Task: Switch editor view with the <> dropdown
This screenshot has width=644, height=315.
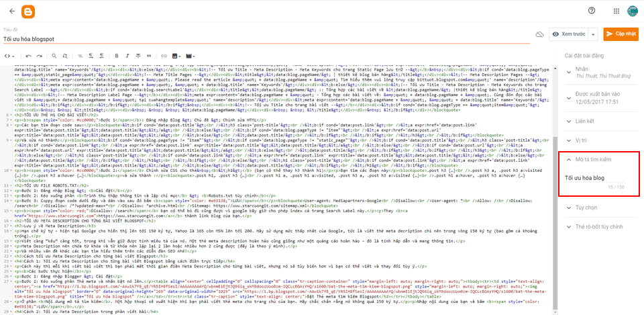Action: pos(9,56)
